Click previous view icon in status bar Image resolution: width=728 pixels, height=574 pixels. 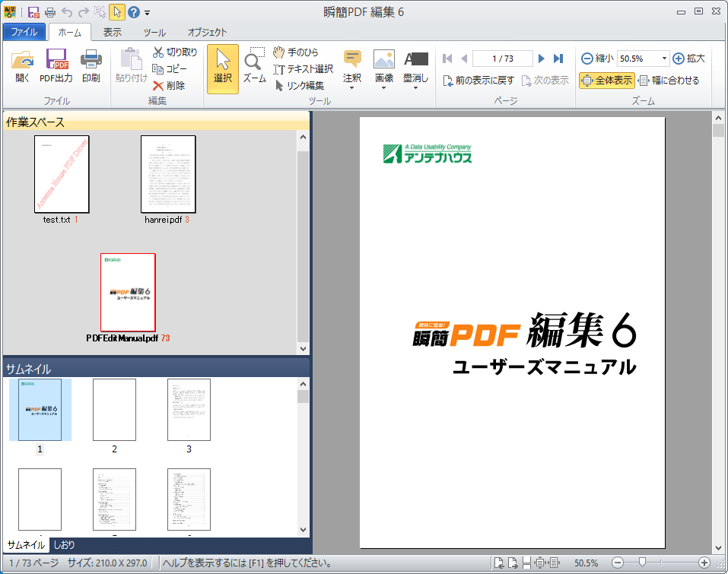coord(499,563)
